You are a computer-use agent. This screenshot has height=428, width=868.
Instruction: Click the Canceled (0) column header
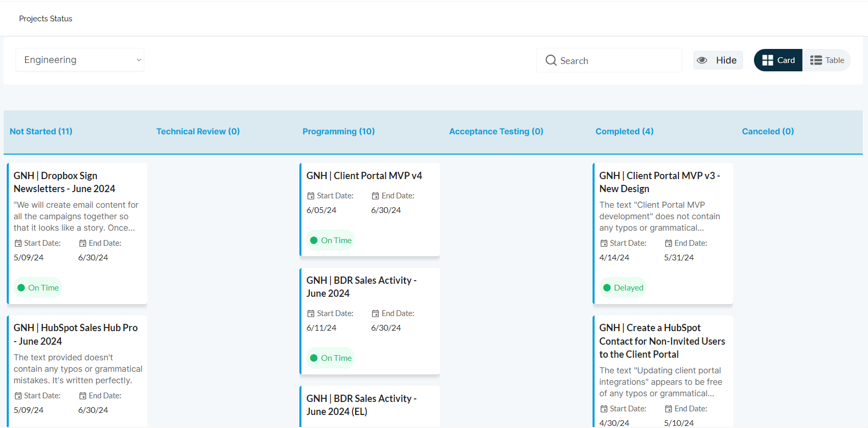tap(768, 131)
